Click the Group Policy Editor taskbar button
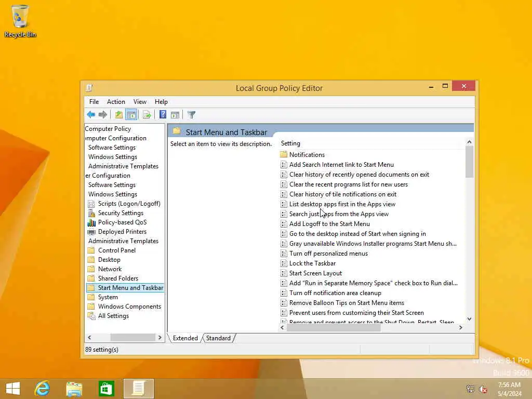The image size is (532, 399). tap(138, 389)
